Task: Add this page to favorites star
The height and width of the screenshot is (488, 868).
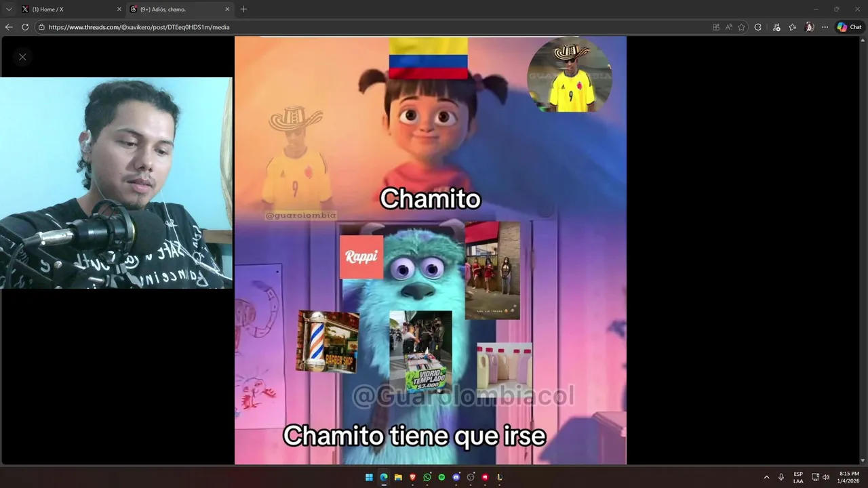Action: click(x=741, y=27)
